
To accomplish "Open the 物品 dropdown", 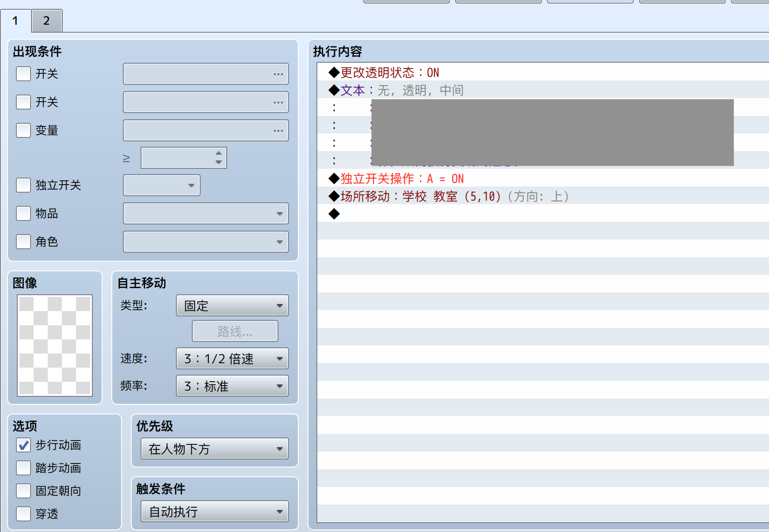I will tap(206, 213).
